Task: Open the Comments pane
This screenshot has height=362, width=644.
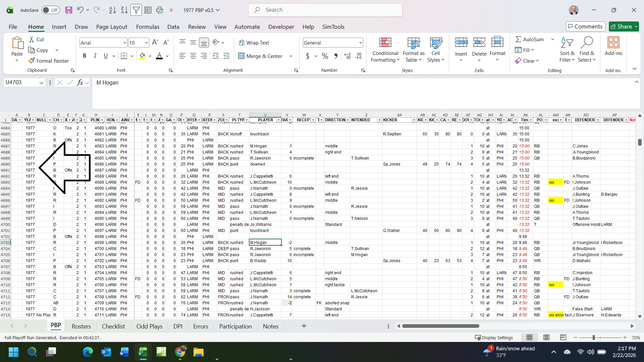Action: [585, 26]
